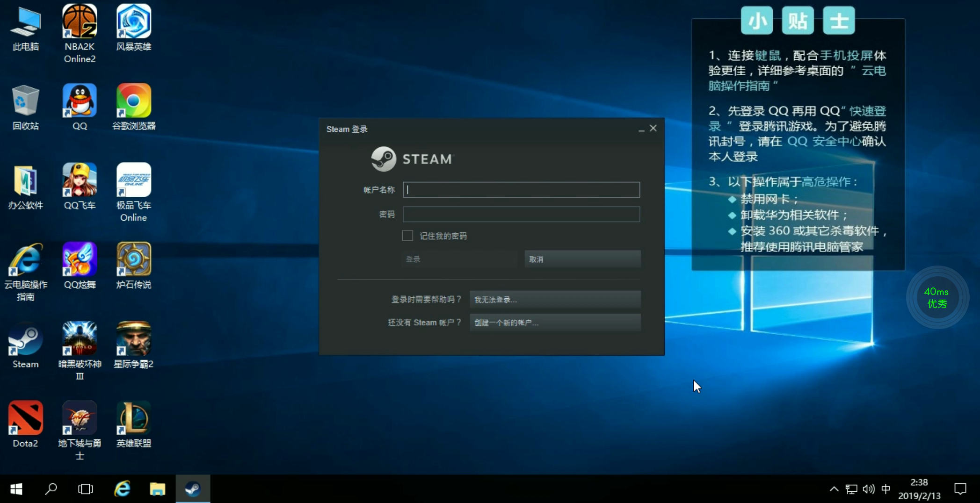Select the QQ penguin desktop icon
This screenshot has width=980, height=503.
[x=80, y=107]
